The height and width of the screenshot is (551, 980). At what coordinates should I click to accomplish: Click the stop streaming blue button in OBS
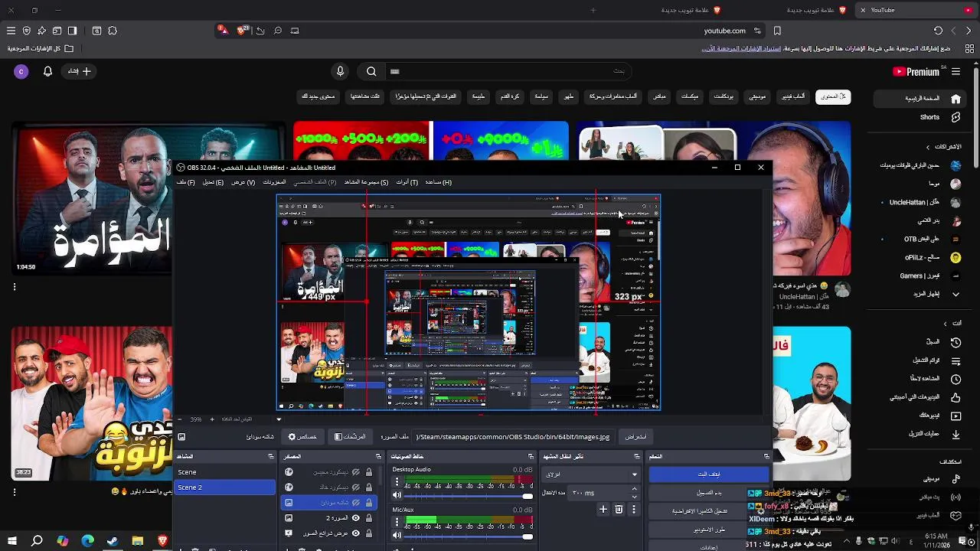[x=709, y=474]
